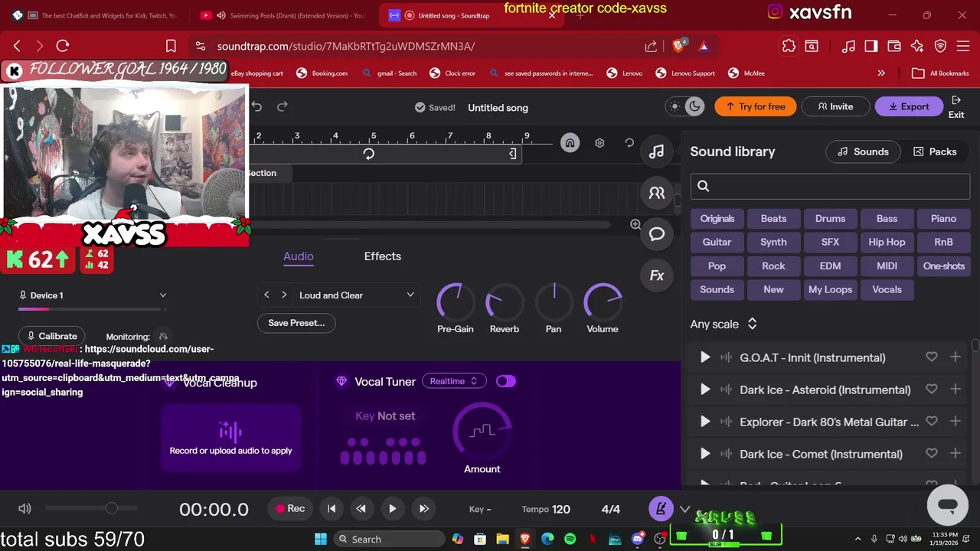Open the Loud and Clear preset dropdown

356,295
